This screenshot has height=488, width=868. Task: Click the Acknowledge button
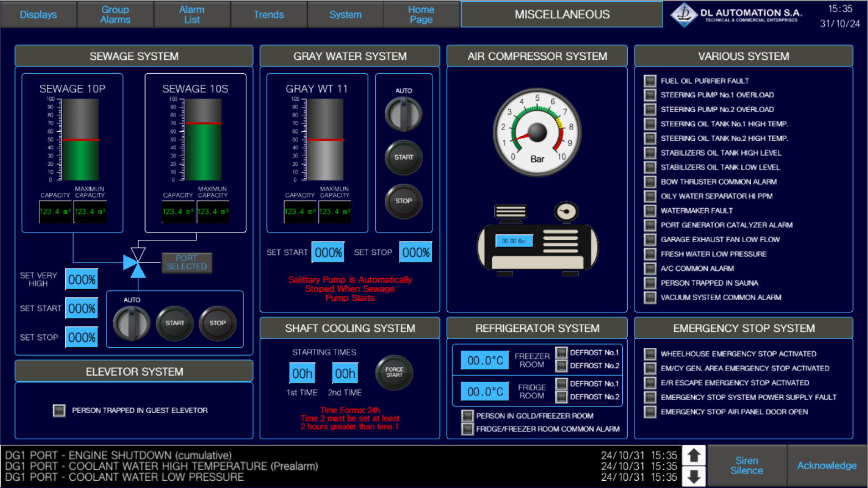pos(826,466)
